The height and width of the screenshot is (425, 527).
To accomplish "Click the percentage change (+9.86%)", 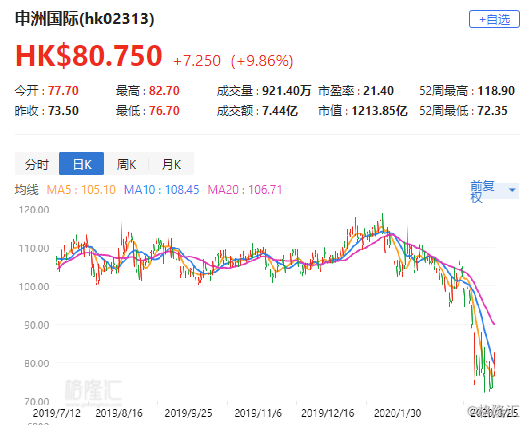I will click(x=262, y=61).
